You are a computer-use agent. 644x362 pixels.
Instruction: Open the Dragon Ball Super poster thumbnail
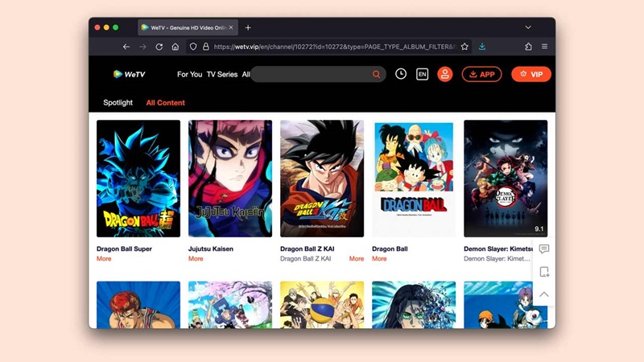pos(138,179)
